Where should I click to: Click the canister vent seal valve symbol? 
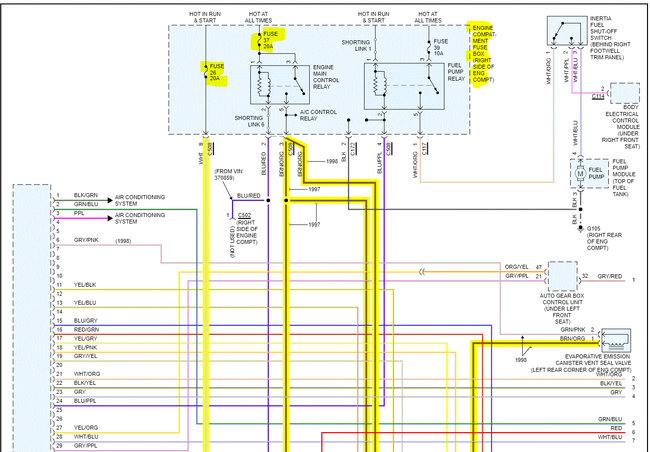(616, 340)
